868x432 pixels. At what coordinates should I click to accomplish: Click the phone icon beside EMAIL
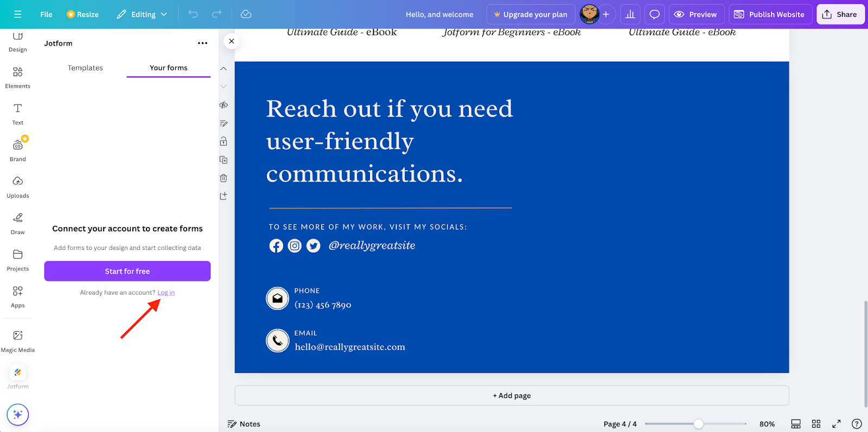tap(277, 340)
